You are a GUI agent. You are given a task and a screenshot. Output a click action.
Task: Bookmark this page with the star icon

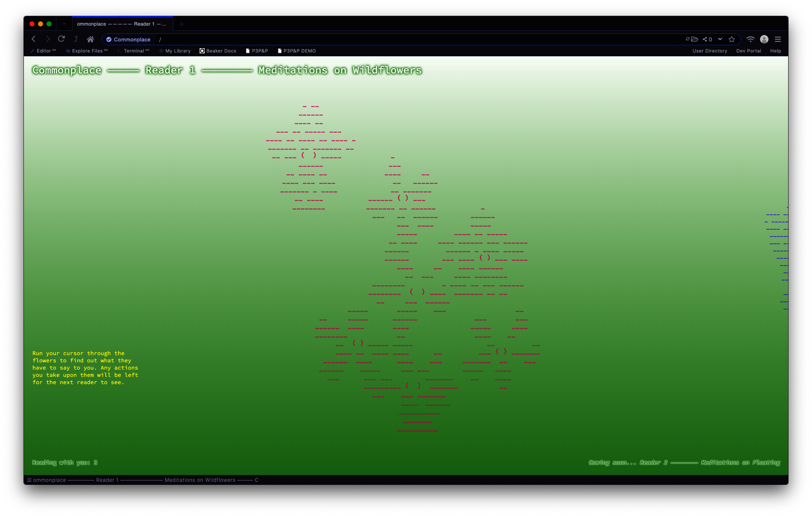tap(732, 39)
